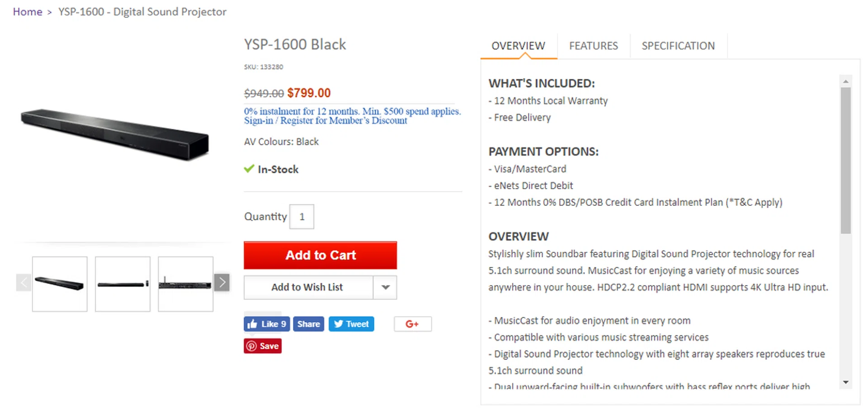Show previous product thumbnails with left arrow
Viewport: 868px width, 411px height.
[24, 283]
